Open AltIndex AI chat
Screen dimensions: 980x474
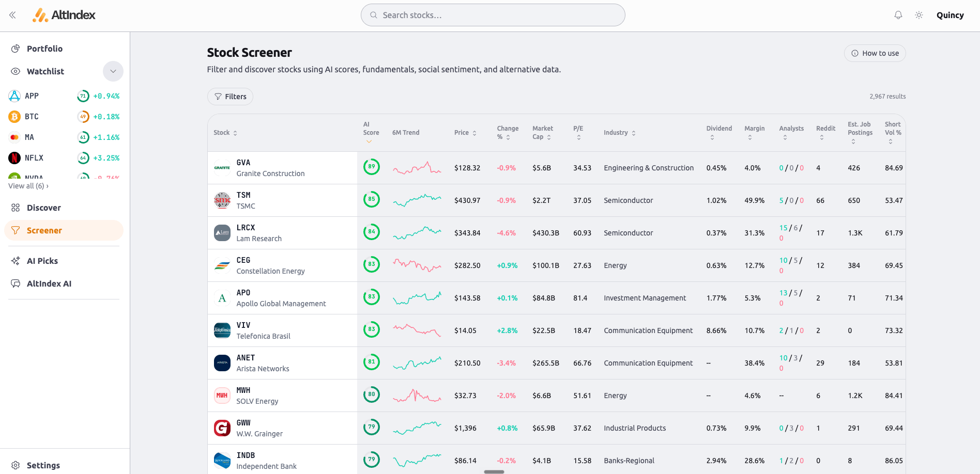(x=64, y=283)
